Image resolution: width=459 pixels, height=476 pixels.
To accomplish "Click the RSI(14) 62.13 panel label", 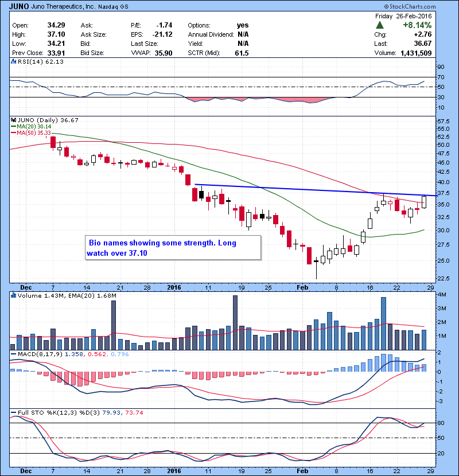I will (41, 61).
